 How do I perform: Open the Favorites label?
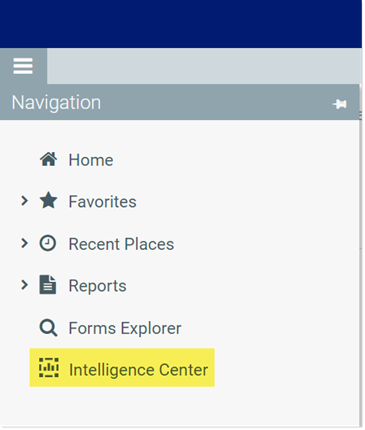[x=103, y=202]
